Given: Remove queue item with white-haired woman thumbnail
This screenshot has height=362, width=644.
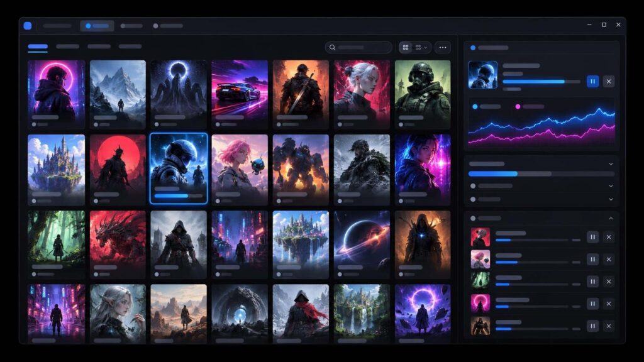Looking at the screenshot, I should pyautogui.click(x=609, y=237).
